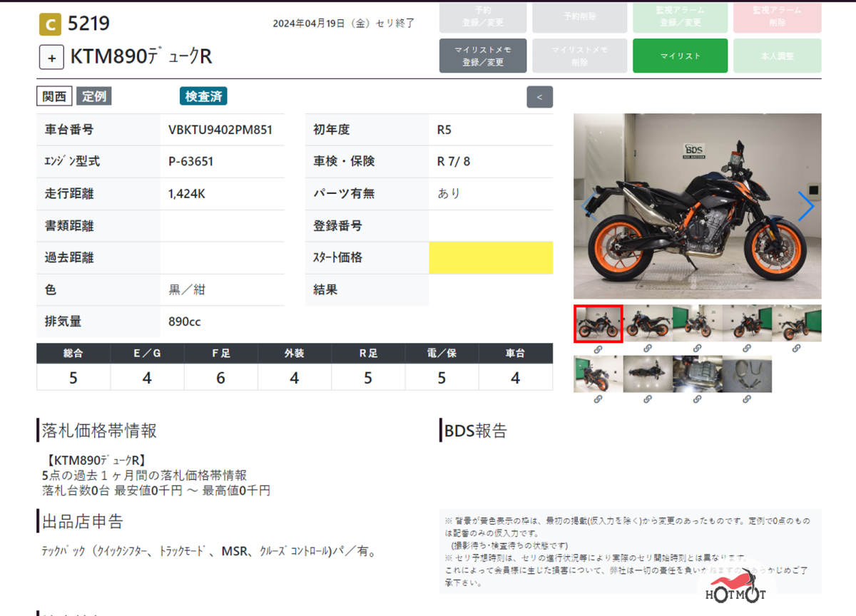Click the 予約 登録/変更 button
Viewport: 856px width, 616px height.
[x=483, y=17]
